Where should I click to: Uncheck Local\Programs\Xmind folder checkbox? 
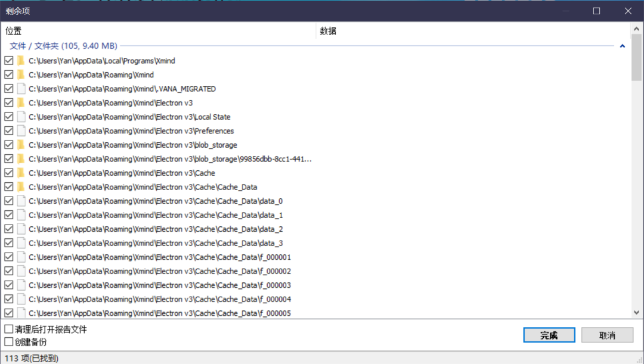[x=8, y=61]
